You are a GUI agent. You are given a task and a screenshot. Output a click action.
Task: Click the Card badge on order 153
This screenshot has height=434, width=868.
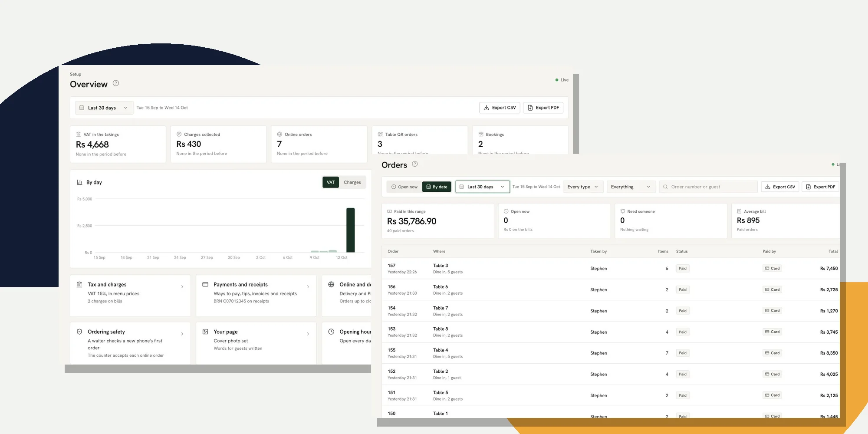click(773, 332)
